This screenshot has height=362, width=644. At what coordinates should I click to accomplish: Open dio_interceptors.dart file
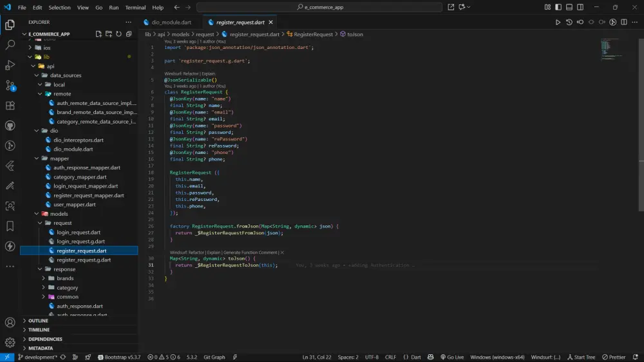click(79, 140)
